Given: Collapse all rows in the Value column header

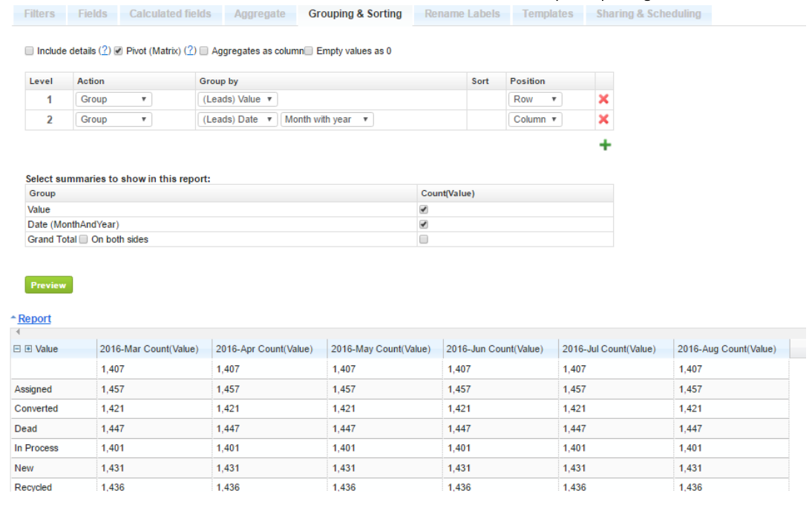Looking at the screenshot, I should (x=17, y=349).
